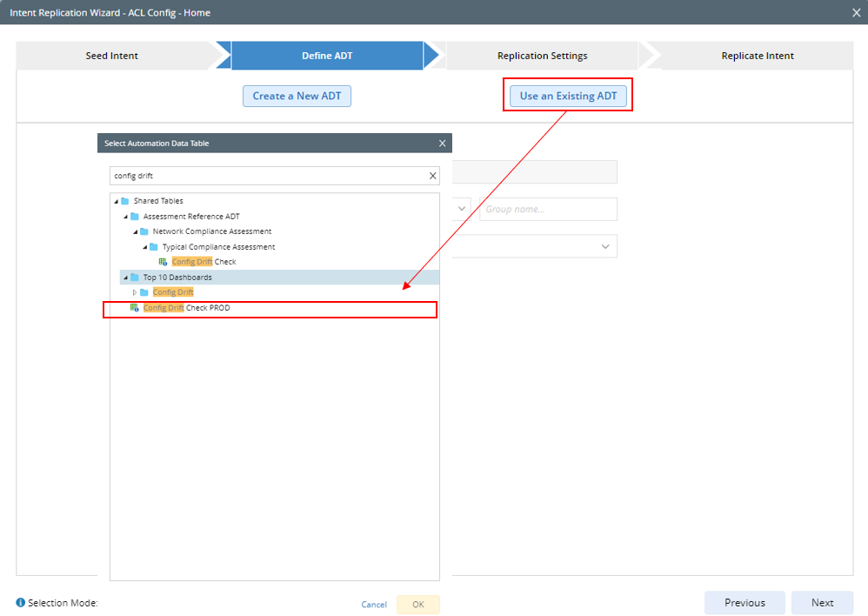868x616 pixels.
Task: Open the dropdown beside Group name field
Action: coord(461,209)
